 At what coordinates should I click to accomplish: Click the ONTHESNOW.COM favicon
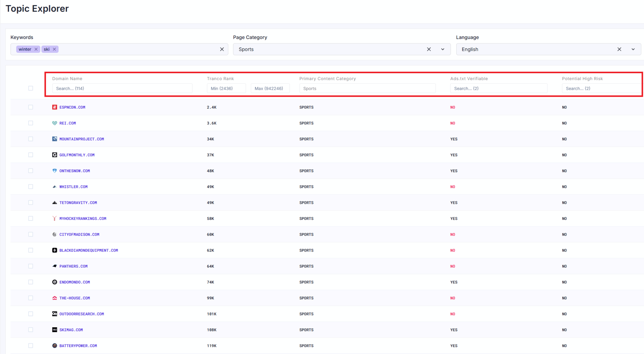click(55, 171)
